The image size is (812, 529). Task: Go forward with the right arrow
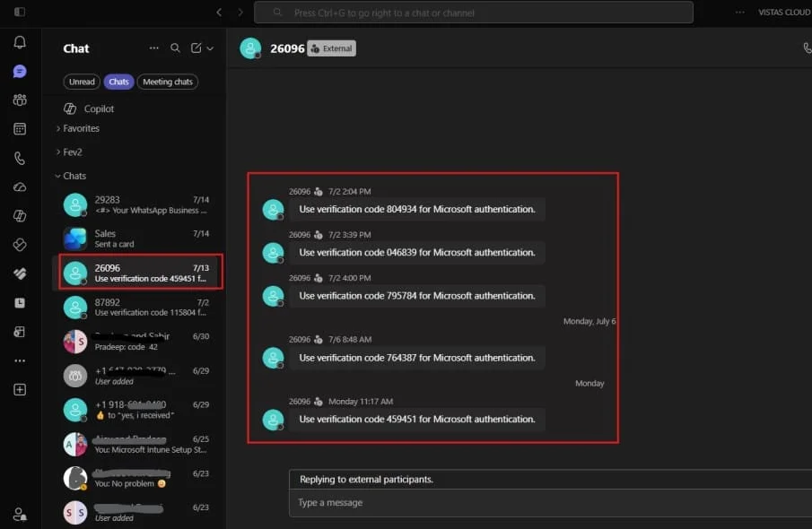click(x=240, y=12)
